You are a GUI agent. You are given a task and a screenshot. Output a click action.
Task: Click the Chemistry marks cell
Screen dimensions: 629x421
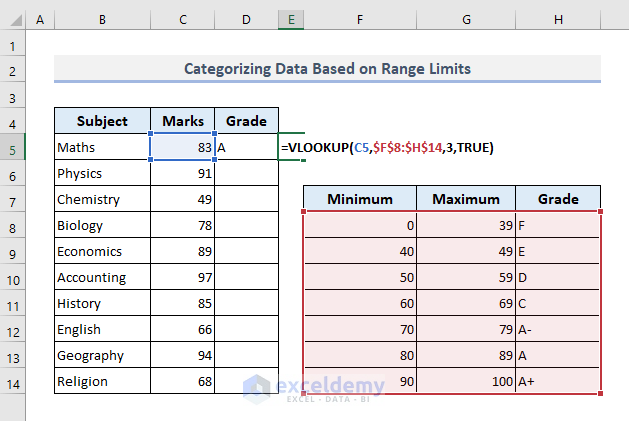click(x=183, y=199)
